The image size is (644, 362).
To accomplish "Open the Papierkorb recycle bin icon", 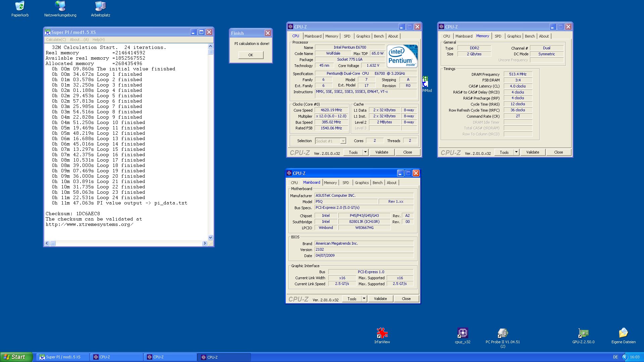I will (20, 9).
